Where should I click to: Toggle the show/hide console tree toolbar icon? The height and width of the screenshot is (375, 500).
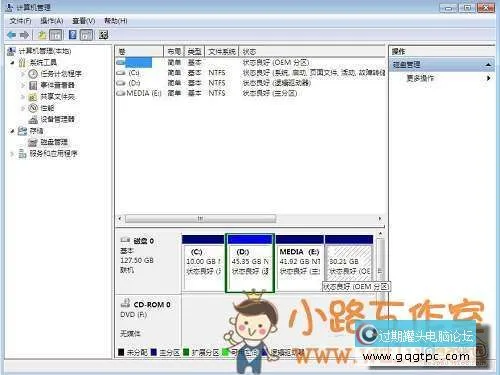coord(56,35)
